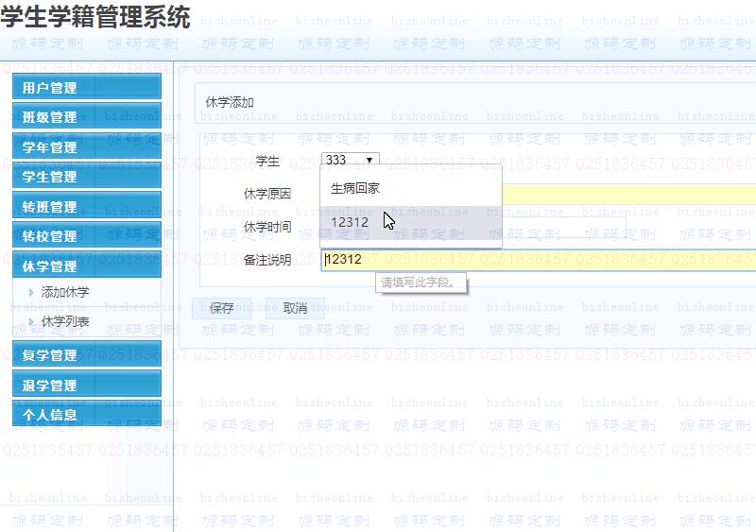
Task: Go to 添加休学 page
Action: pos(65,292)
